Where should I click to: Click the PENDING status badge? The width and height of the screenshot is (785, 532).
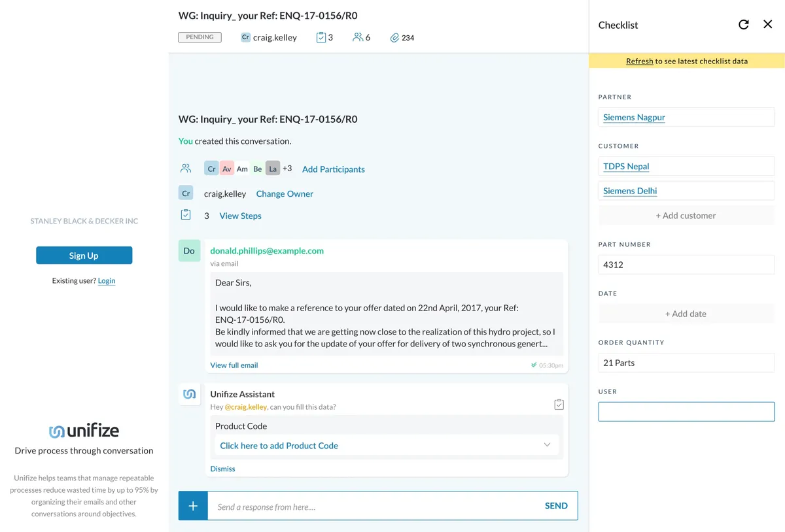tap(200, 37)
